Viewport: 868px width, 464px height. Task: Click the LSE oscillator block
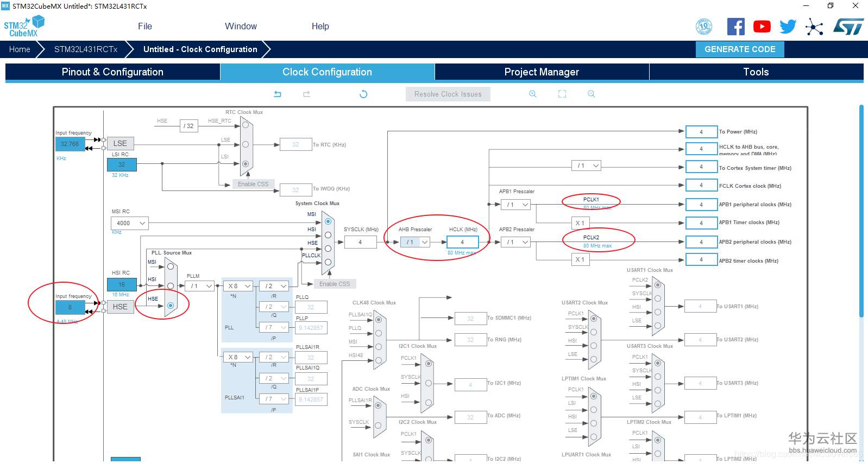(120, 143)
